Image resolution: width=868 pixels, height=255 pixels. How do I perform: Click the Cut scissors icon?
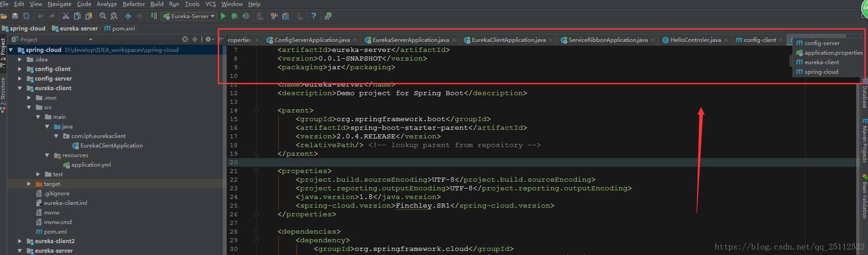66,16
